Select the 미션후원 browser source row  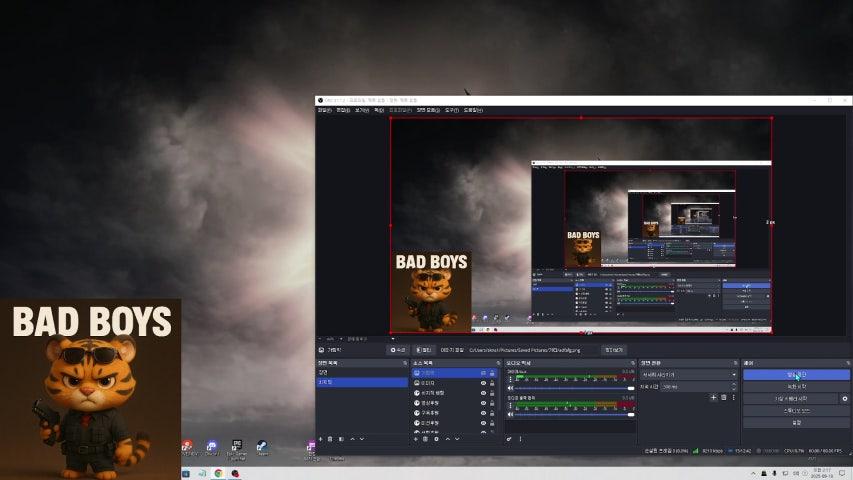click(x=454, y=423)
